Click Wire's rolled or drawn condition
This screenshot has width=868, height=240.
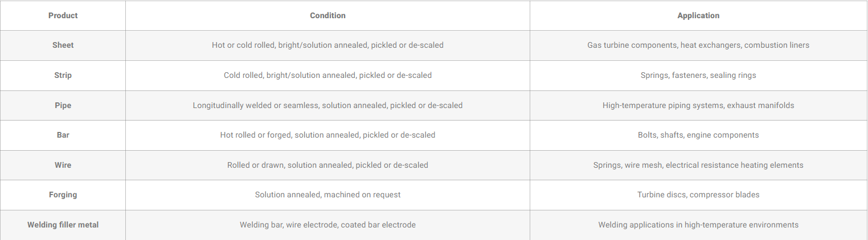tap(327, 165)
